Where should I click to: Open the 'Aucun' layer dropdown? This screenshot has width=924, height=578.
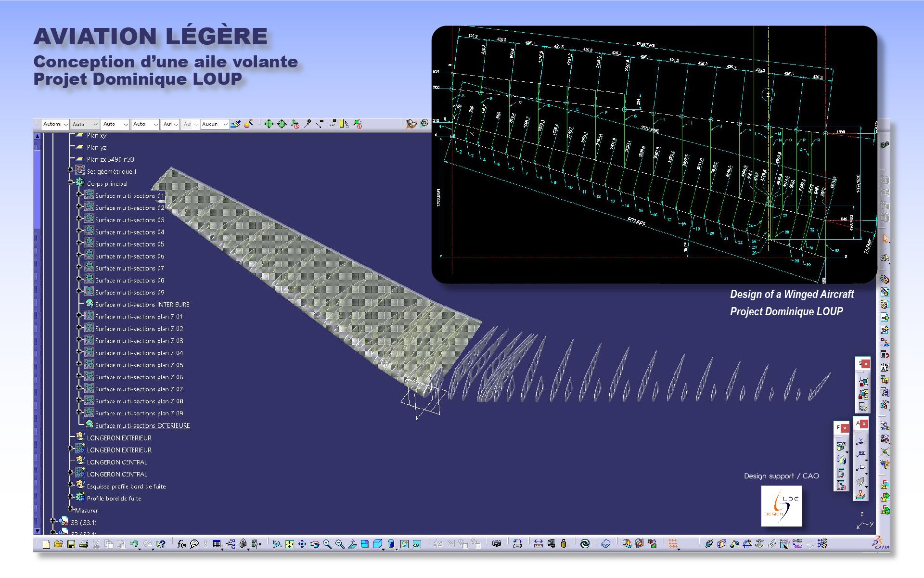[225, 124]
